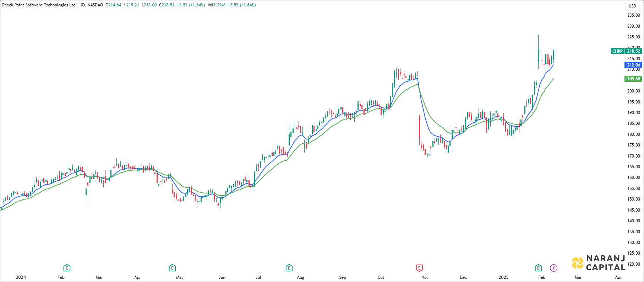Click the Oct label on time axis
This screenshot has height=282, width=644.
381,277
